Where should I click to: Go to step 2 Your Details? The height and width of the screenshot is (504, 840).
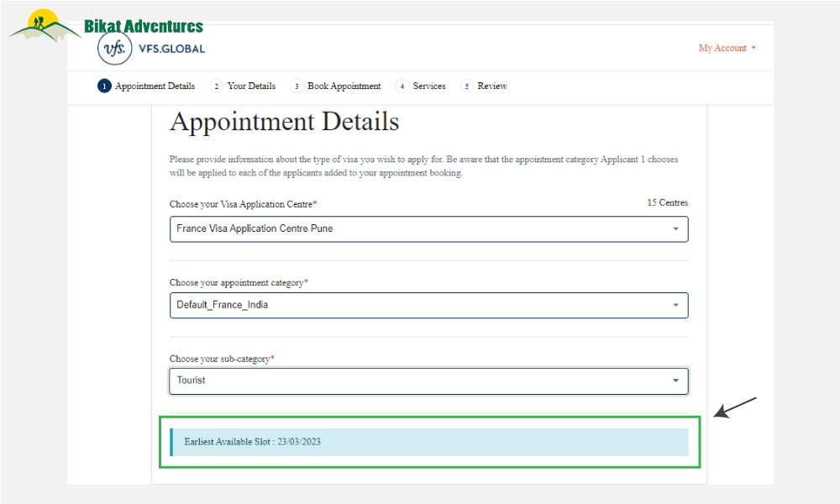coord(243,86)
